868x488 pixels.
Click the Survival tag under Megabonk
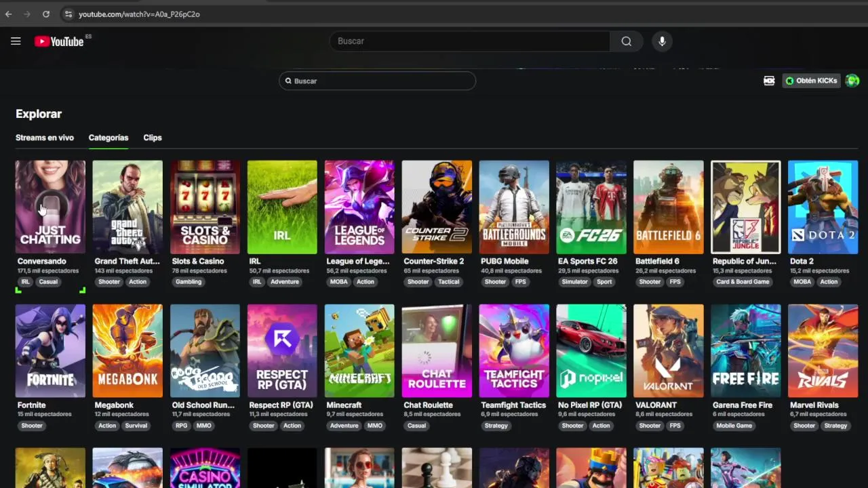pyautogui.click(x=136, y=426)
